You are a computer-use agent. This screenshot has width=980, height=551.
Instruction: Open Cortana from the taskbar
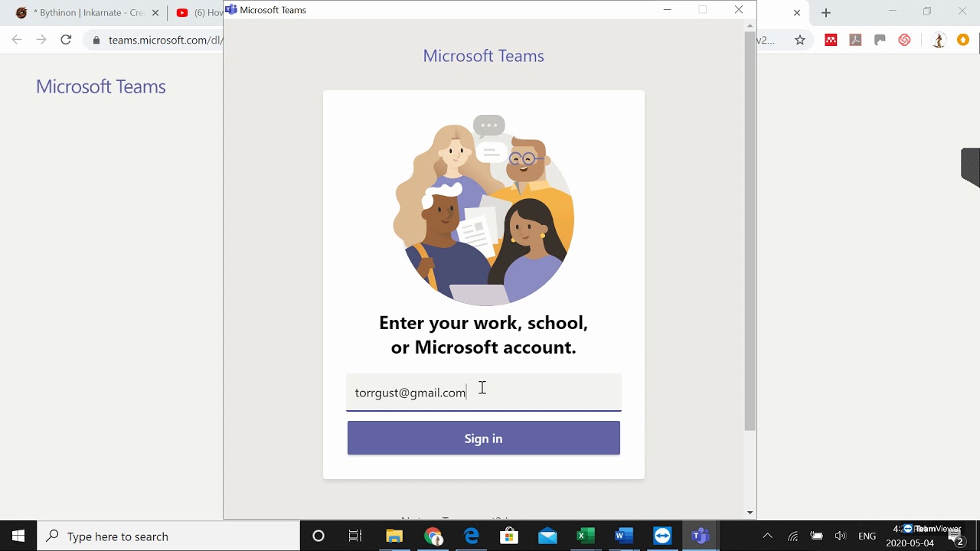[x=318, y=536]
